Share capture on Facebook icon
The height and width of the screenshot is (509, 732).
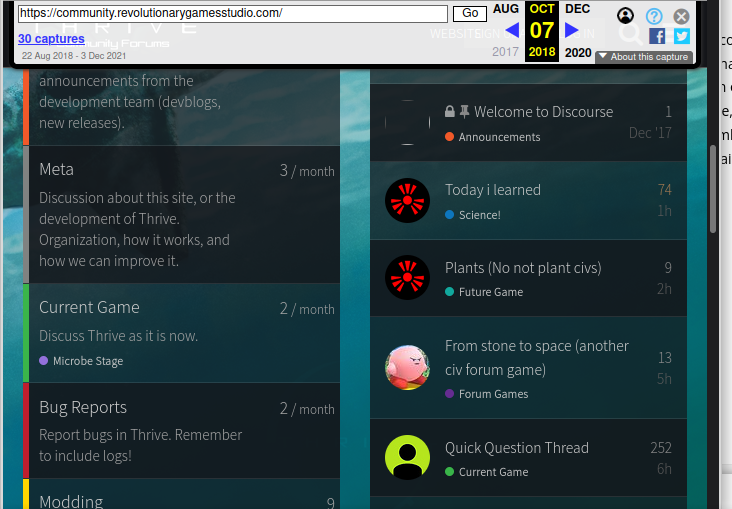657,36
